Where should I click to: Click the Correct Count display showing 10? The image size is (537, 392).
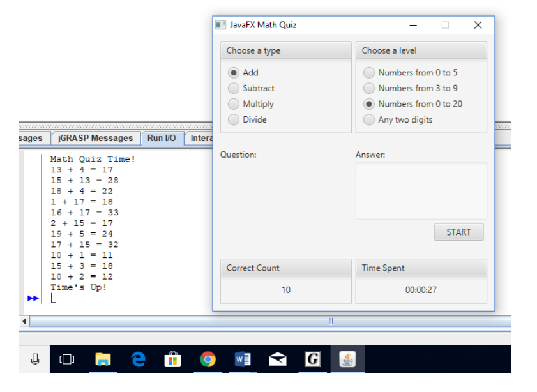pos(285,290)
